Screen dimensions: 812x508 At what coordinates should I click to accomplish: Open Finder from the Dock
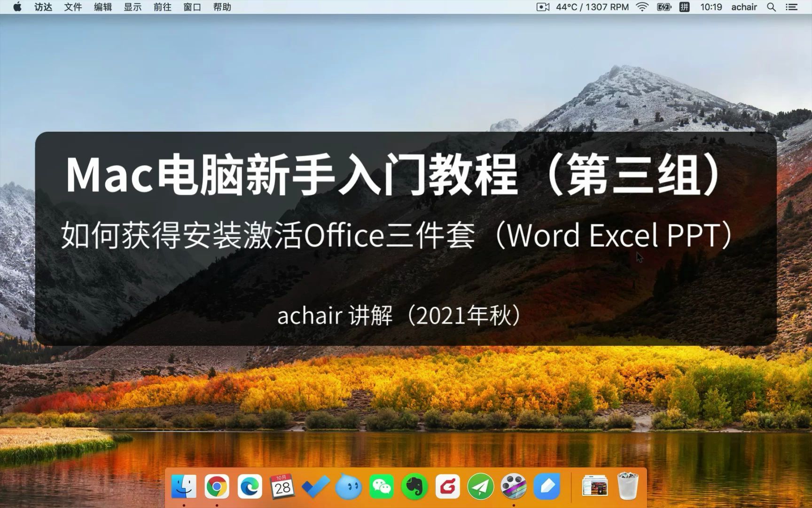[x=184, y=486]
